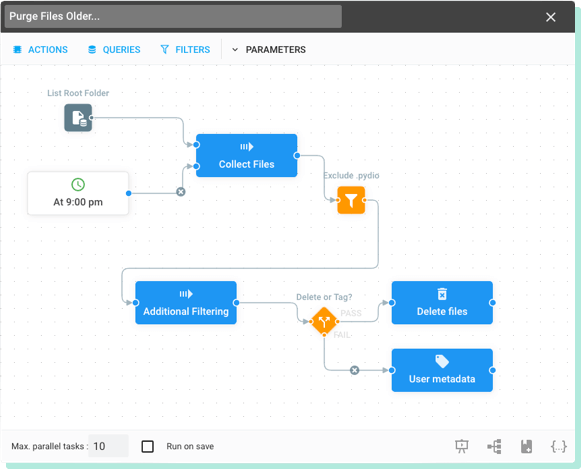Click the Actions list icon

click(17, 50)
